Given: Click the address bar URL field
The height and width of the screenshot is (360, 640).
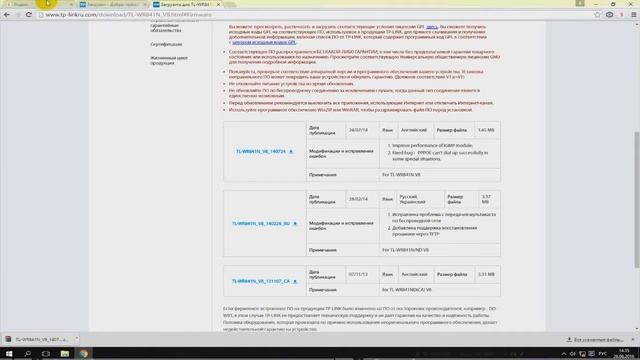Looking at the screenshot, I should (x=314, y=15).
